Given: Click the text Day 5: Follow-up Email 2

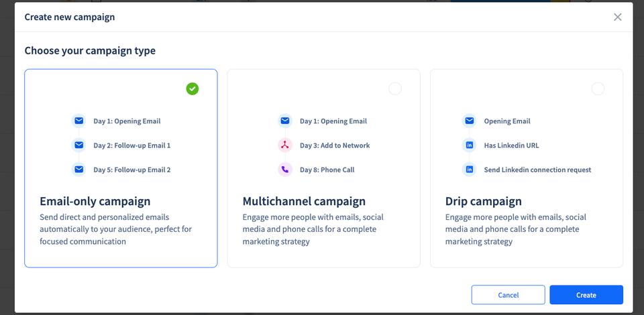Looking at the screenshot, I should pos(132,170).
